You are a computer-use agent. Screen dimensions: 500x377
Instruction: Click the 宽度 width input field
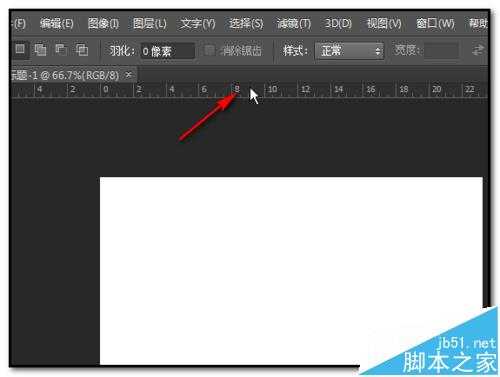click(441, 51)
